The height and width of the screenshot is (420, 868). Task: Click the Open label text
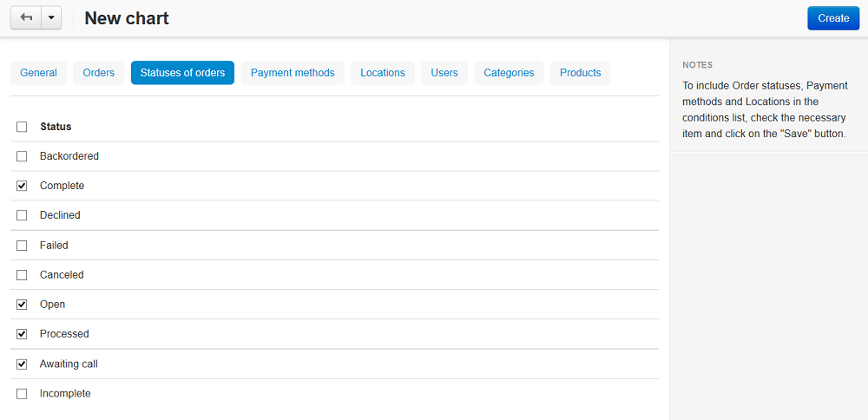point(52,305)
